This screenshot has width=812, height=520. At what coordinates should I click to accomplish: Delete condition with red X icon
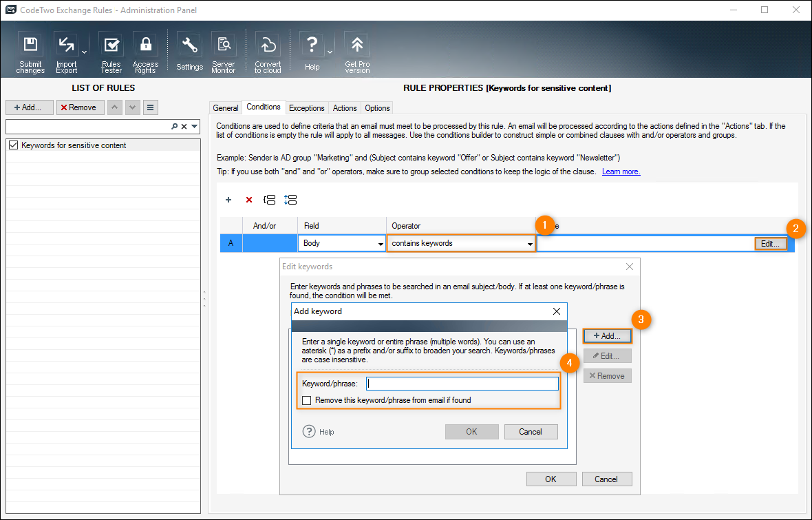pos(249,200)
